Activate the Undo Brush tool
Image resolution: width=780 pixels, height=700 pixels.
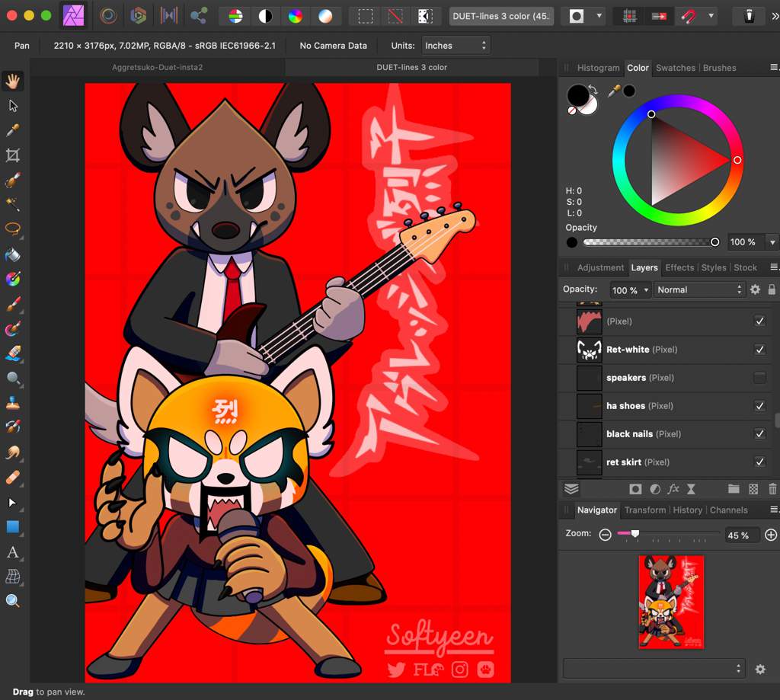13,427
